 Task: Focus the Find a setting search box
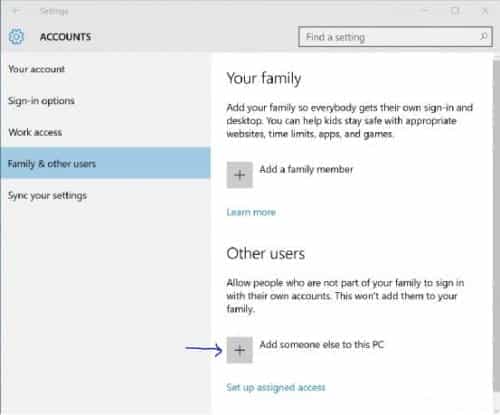click(x=395, y=37)
